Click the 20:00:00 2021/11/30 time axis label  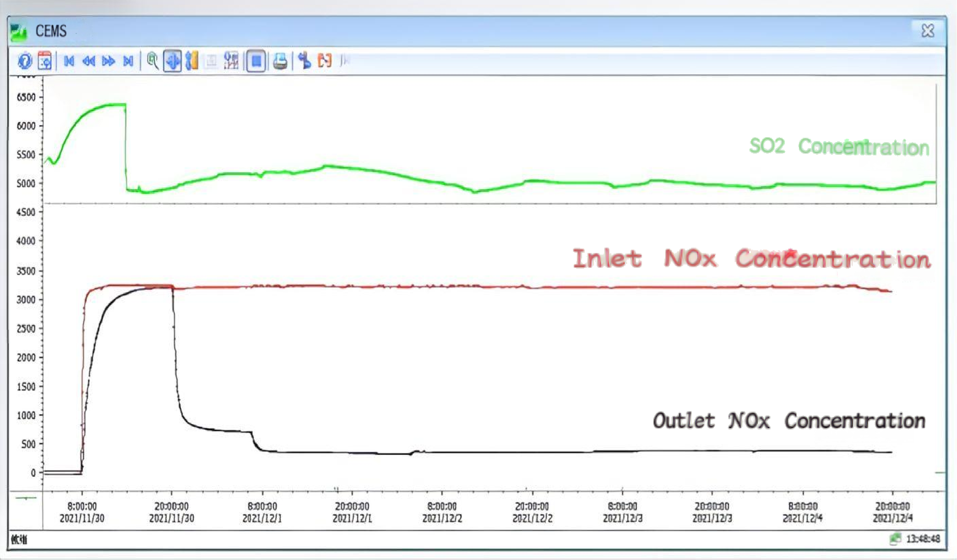tap(172, 512)
